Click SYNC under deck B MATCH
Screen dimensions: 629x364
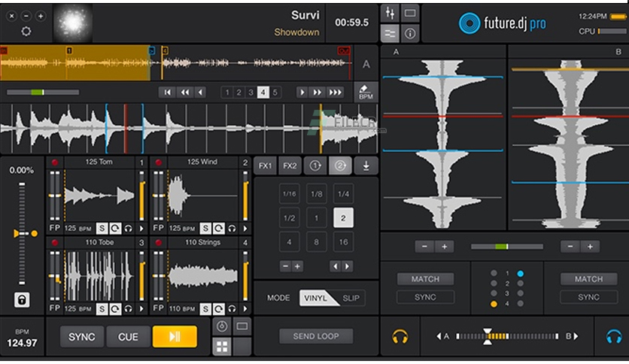pyautogui.click(x=588, y=297)
